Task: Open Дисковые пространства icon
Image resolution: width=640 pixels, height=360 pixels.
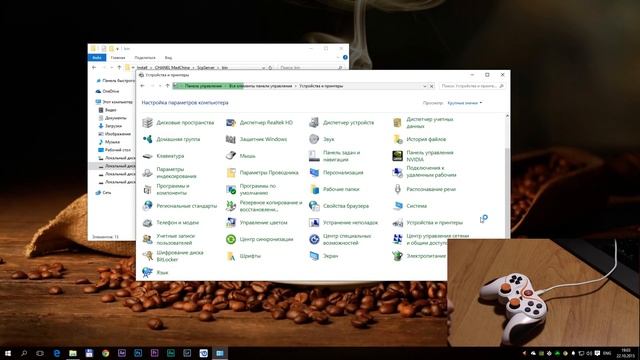Action: click(x=147, y=122)
